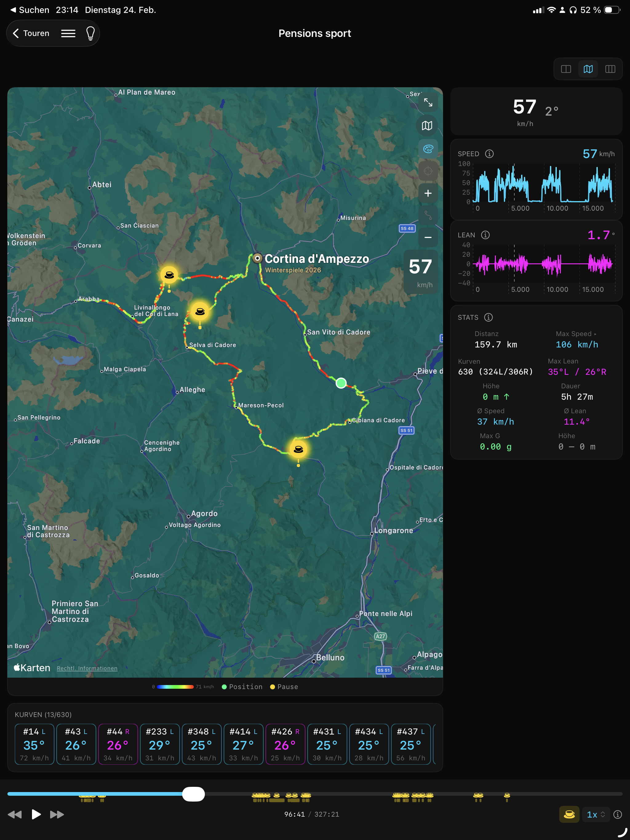Open the map style picker icon
Screen dimensions: 630x840
(427, 126)
